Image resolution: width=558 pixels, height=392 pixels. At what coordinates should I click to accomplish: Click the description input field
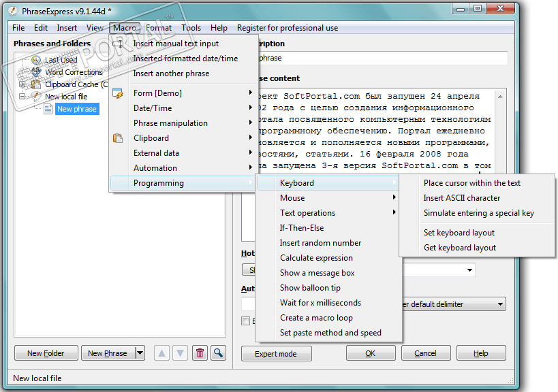pos(382,58)
